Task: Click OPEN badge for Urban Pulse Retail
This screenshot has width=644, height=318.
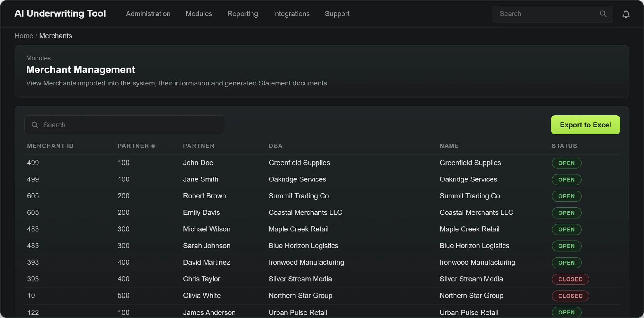Action: (566, 312)
